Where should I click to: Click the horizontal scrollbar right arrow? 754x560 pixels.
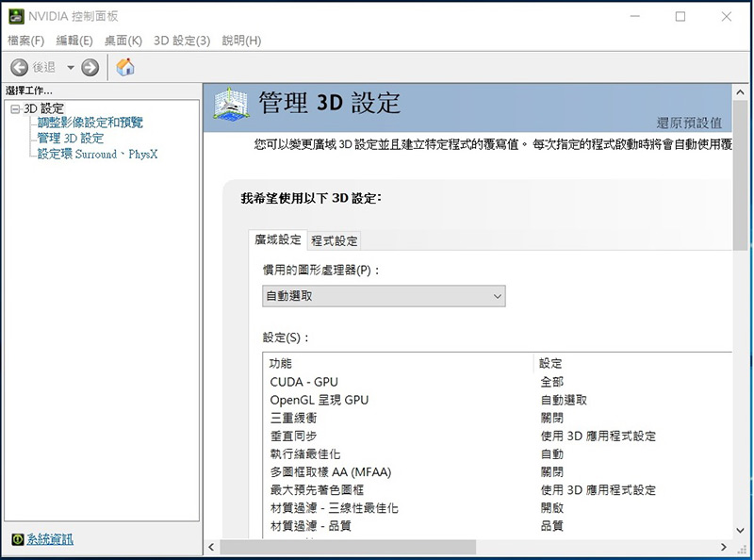click(724, 547)
